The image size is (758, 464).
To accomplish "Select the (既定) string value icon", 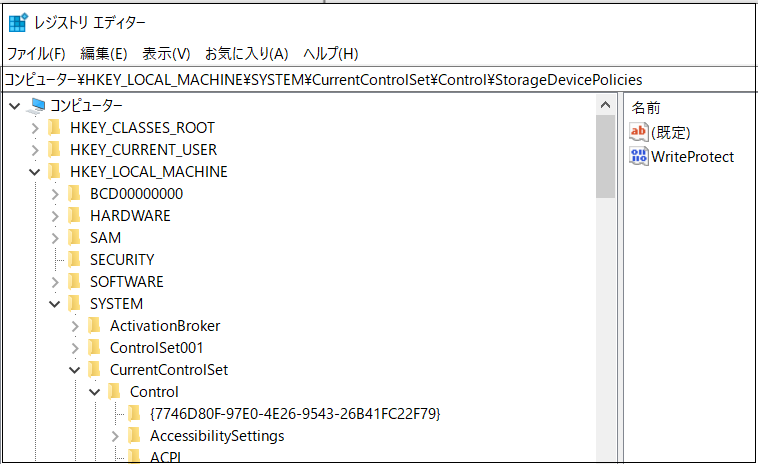I will click(x=639, y=132).
